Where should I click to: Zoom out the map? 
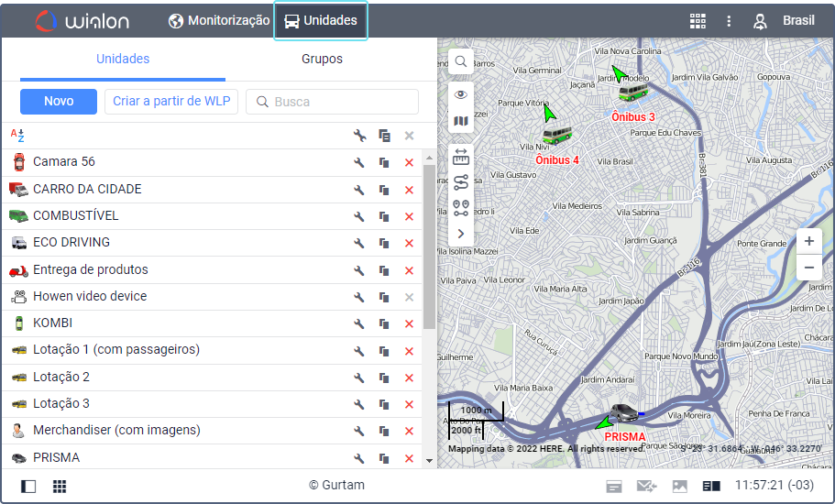coord(809,268)
